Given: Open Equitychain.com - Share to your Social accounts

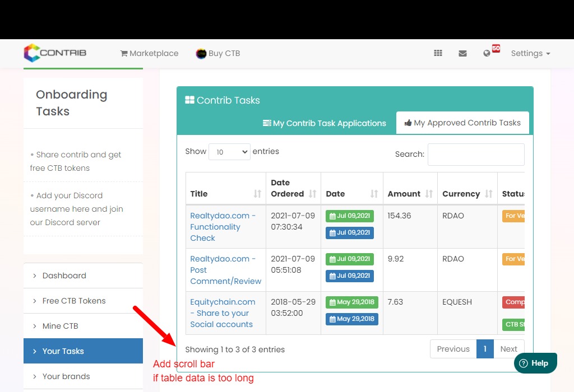Looking at the screenshot, I should point(223,313).
